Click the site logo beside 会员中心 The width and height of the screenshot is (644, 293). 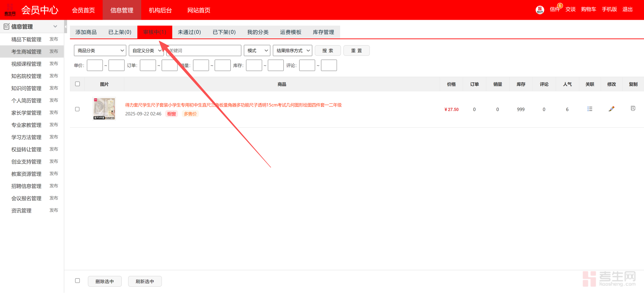(x=10, y=10)
